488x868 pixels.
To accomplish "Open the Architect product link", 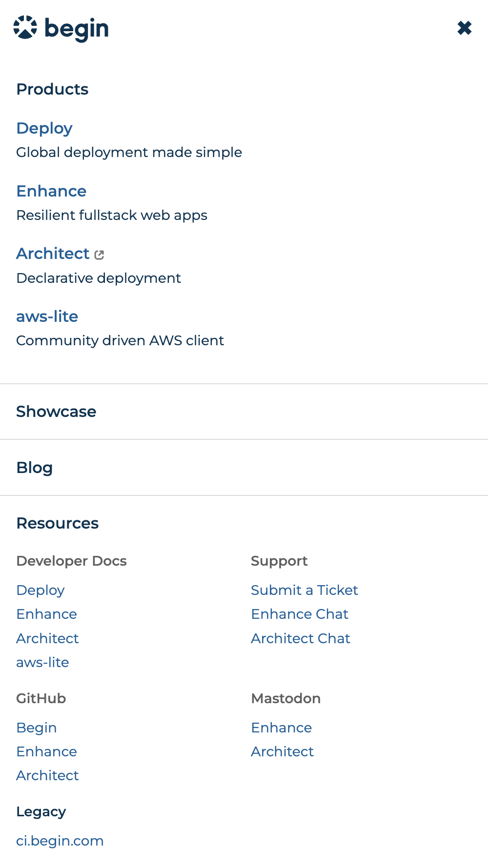I will click(x=53, y=254).
